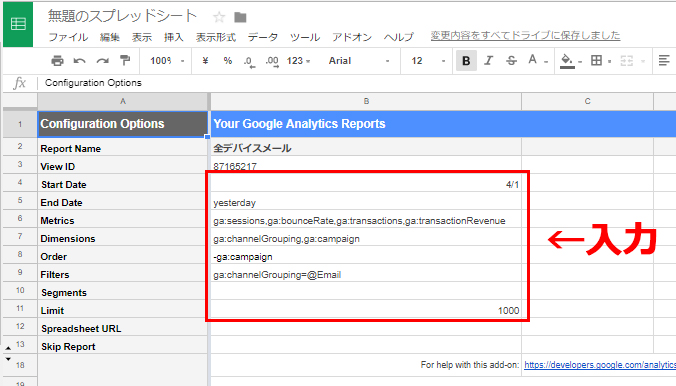Open the text color picker
This screenshot has width=676, height=386.
click(537, 61)
